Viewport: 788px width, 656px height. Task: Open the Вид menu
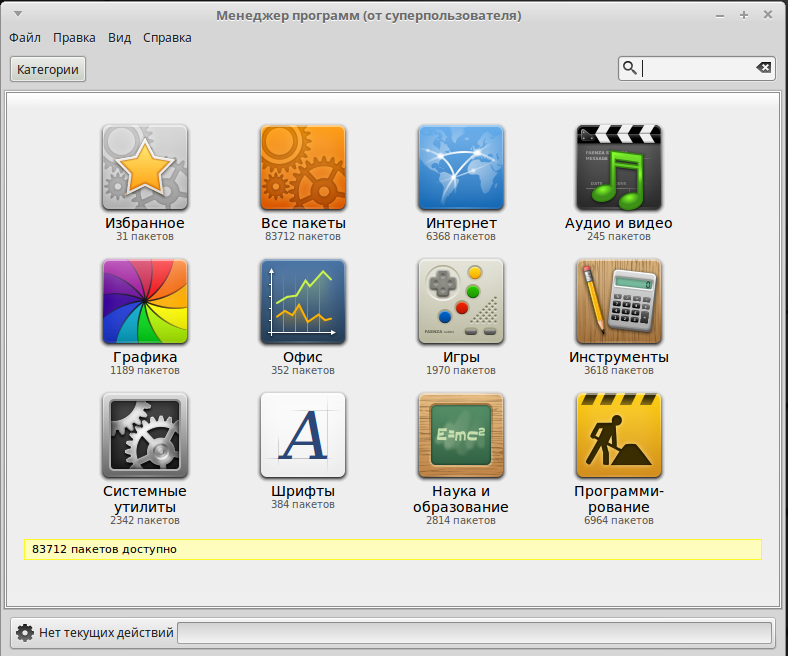click(x=119, y=38)
